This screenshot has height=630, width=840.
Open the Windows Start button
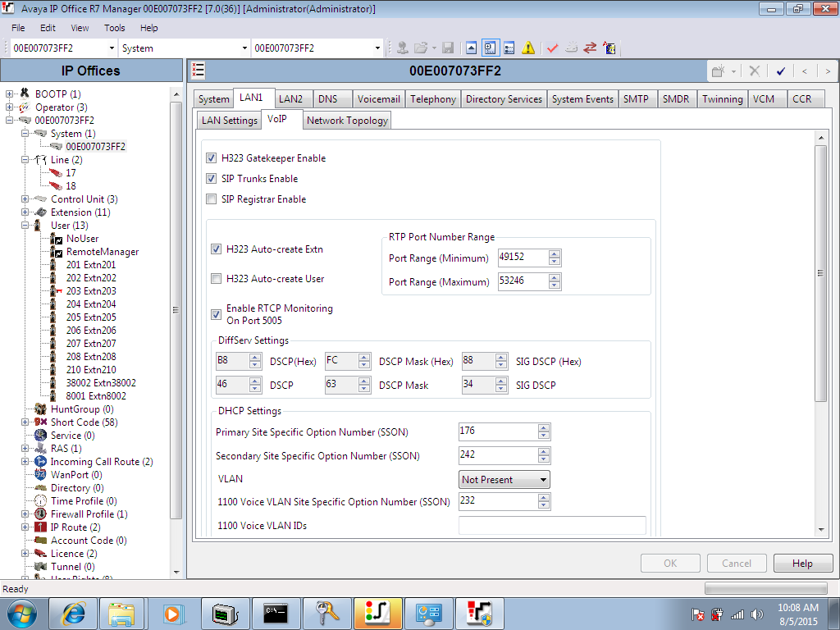(22, 614)
